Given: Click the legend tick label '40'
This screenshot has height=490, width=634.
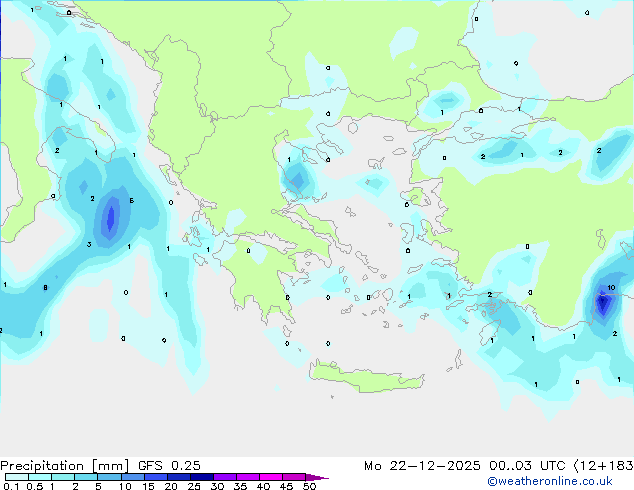Looking at the screenshot, I should tap(263, 486).
